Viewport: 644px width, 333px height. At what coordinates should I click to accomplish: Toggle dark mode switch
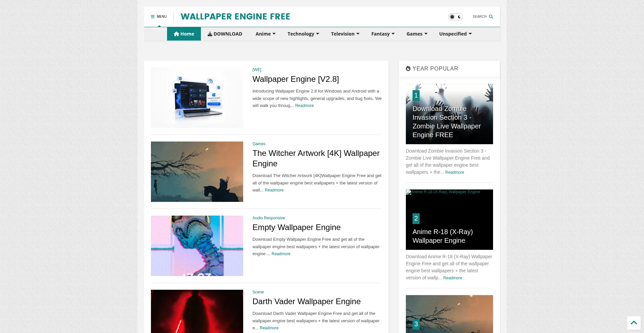[x=455, y=17]
